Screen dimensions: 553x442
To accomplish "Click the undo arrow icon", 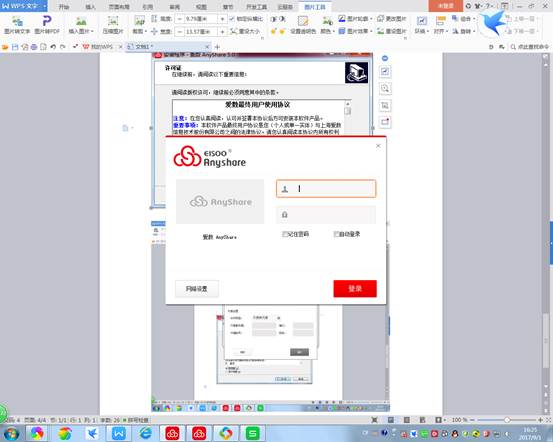I will [53, 47].
